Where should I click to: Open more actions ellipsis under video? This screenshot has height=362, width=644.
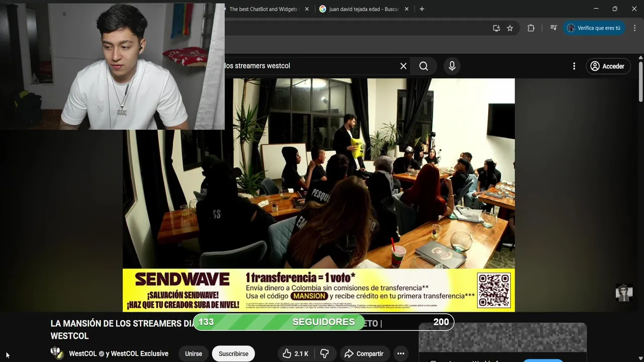(400, 353)
